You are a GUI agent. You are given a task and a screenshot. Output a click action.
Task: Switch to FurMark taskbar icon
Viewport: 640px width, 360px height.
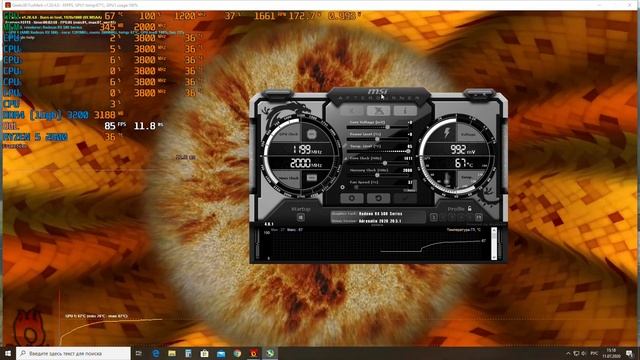tap(253, 353)
